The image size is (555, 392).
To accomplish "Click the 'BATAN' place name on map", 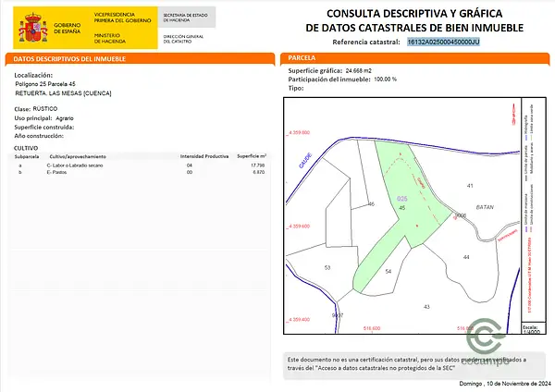I will coord(485,207).
